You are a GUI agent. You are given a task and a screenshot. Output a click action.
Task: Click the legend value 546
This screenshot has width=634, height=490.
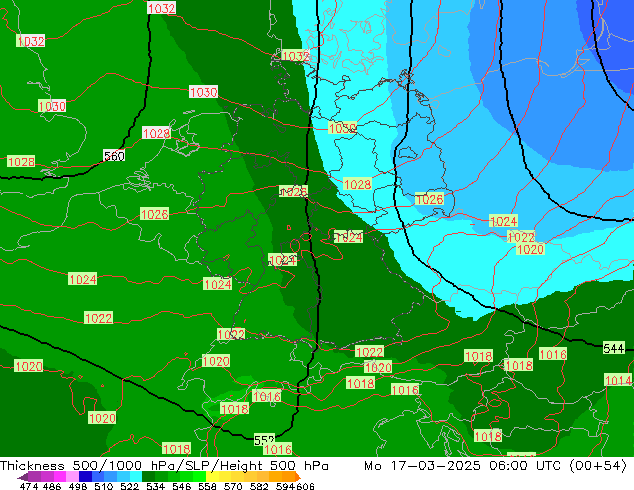click(181, 486)
